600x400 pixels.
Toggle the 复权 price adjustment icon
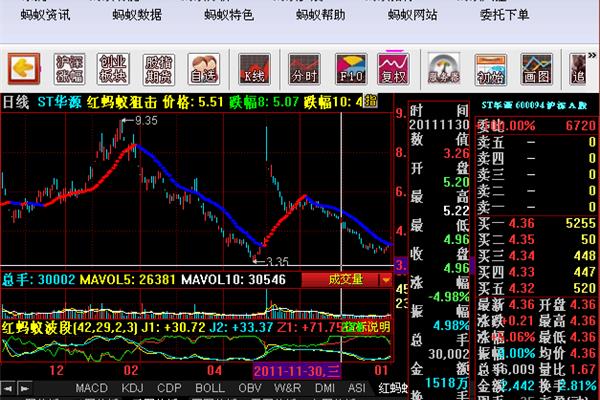pos(393,69)
